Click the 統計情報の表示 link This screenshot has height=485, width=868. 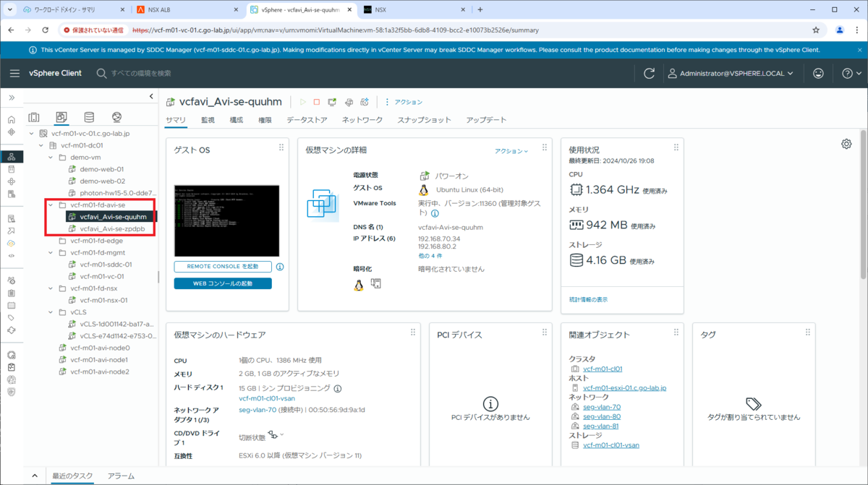[x=588, y=299]
